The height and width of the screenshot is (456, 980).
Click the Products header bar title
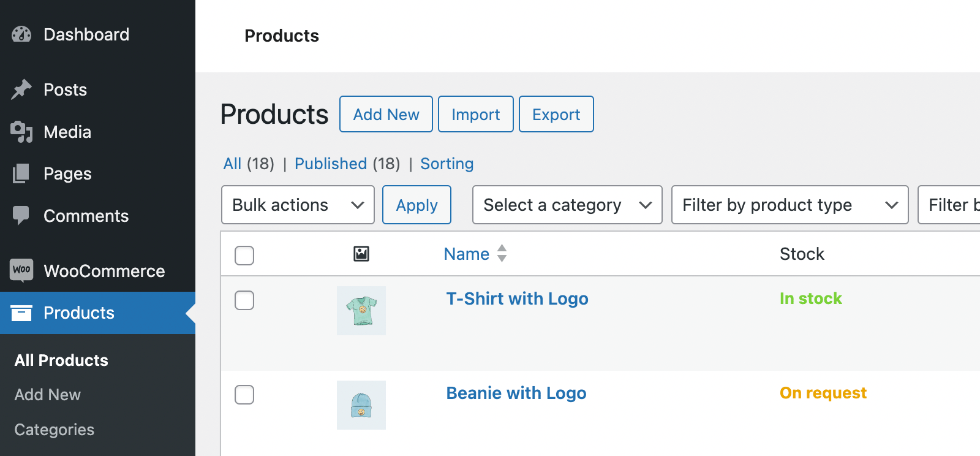pos(282,36)
